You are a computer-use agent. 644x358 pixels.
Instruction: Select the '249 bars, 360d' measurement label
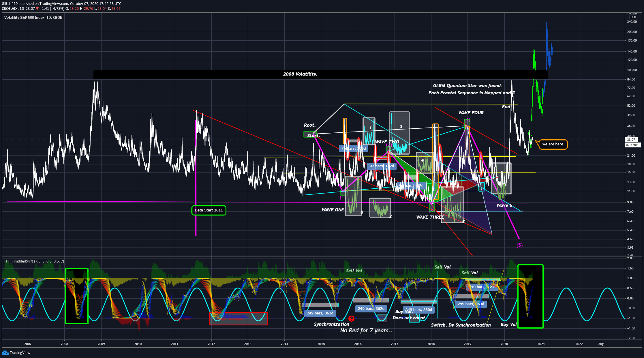click(419, 310)
